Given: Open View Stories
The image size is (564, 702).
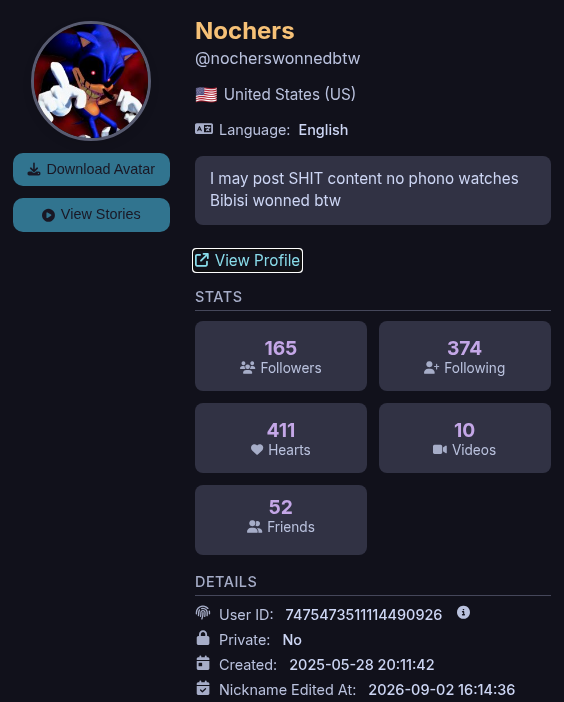Looking at the screenshot, I should [x=91, y=214].
